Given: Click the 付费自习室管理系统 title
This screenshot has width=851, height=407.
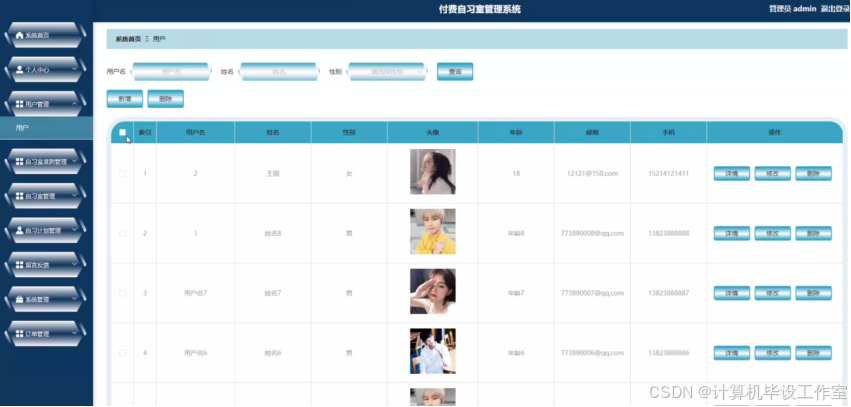Looking at the screenshot, I should 480,9.
